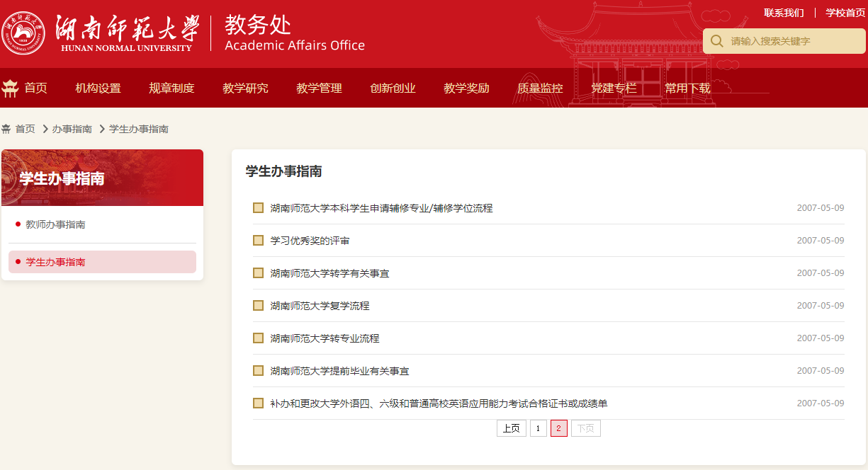Click square icon beside 湖南师范大学复学流程
The height and width of the screenshot is (470, 868).
coord(258,306)
